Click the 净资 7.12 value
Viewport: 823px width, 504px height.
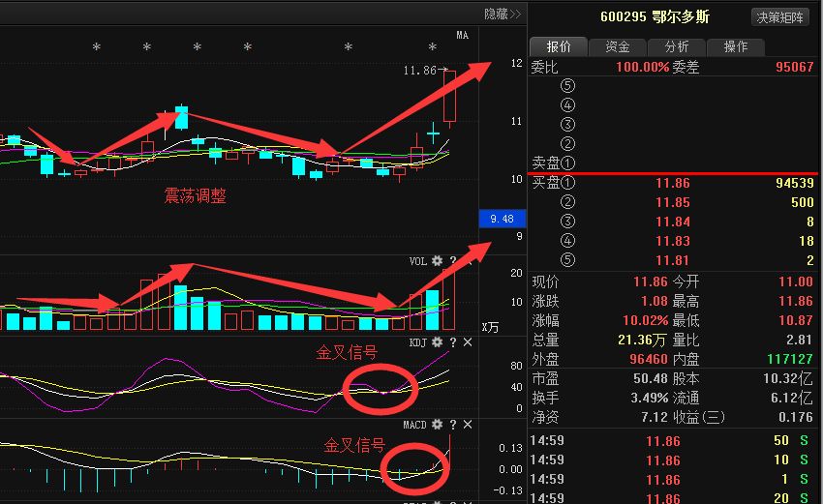point(654,418)
